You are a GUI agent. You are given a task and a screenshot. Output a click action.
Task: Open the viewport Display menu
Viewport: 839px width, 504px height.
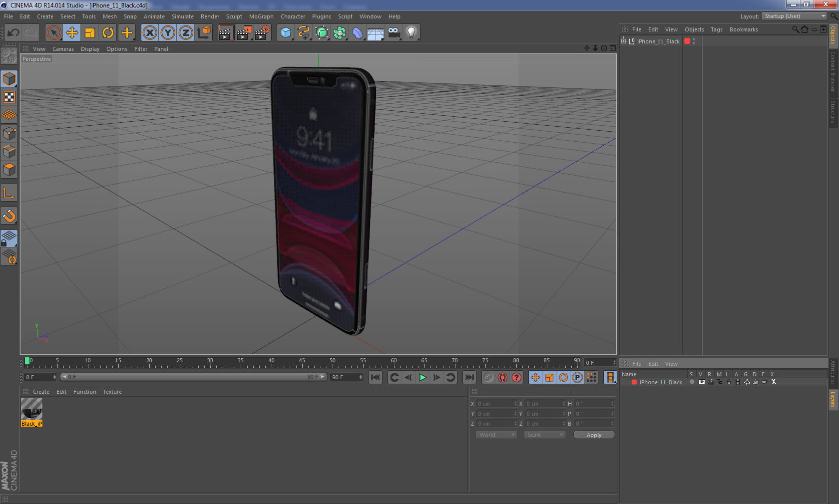click(90, 49)
